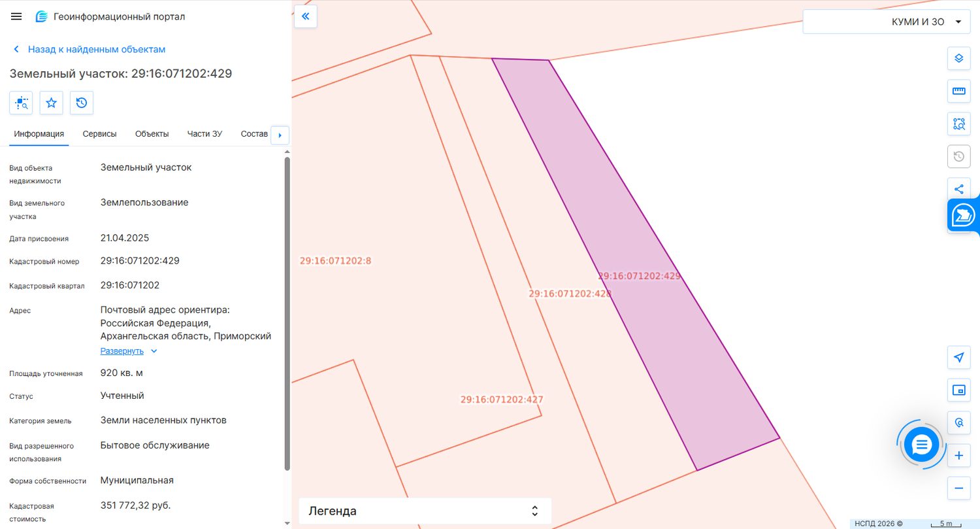Open the chat support bubble

pyautogui.click(x=921, y=445)
